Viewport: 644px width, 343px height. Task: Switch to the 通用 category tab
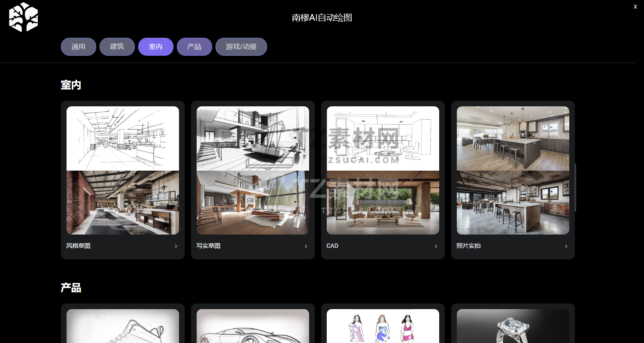79,47
